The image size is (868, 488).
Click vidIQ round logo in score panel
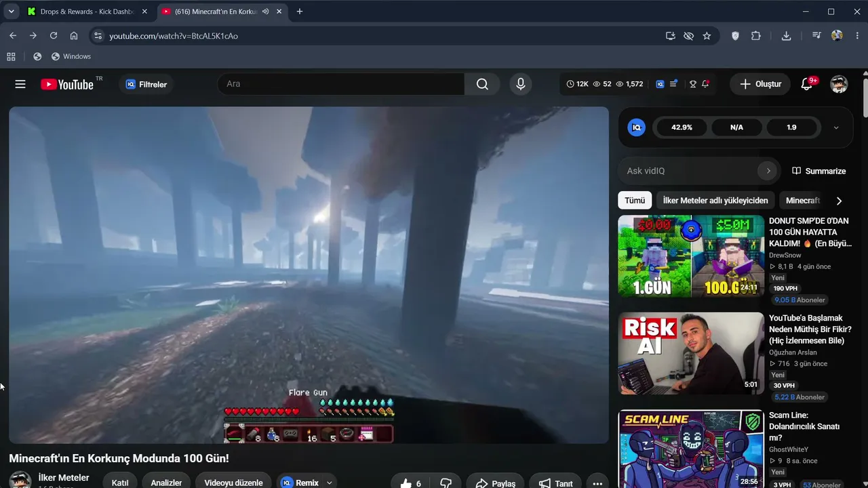(636, 127)
